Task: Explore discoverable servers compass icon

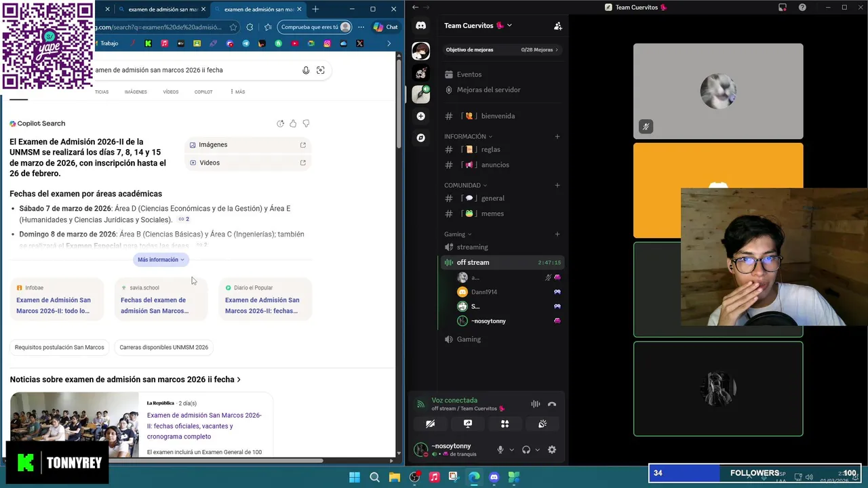Action: pyautogui.click(x=420, y=138)
